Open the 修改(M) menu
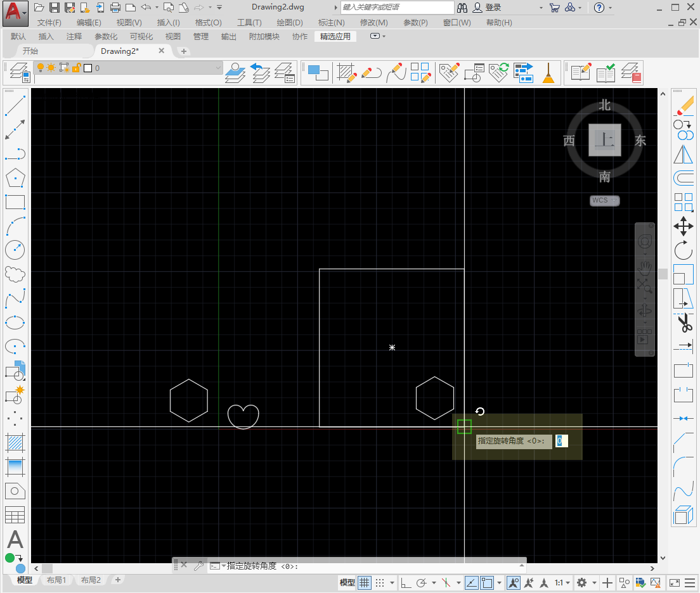Viewport: 700px width, 593px height. [x=373, y=22]
